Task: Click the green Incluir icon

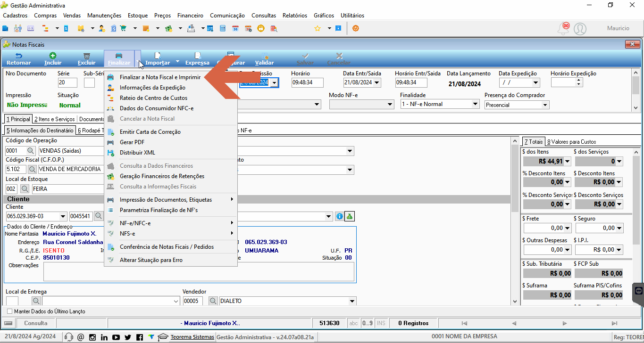Action: tap(53, 56)
